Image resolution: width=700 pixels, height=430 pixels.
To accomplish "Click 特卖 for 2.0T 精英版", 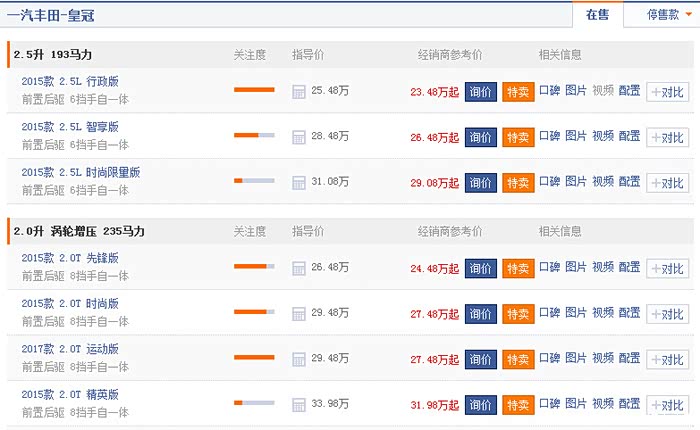I will 518,405.
